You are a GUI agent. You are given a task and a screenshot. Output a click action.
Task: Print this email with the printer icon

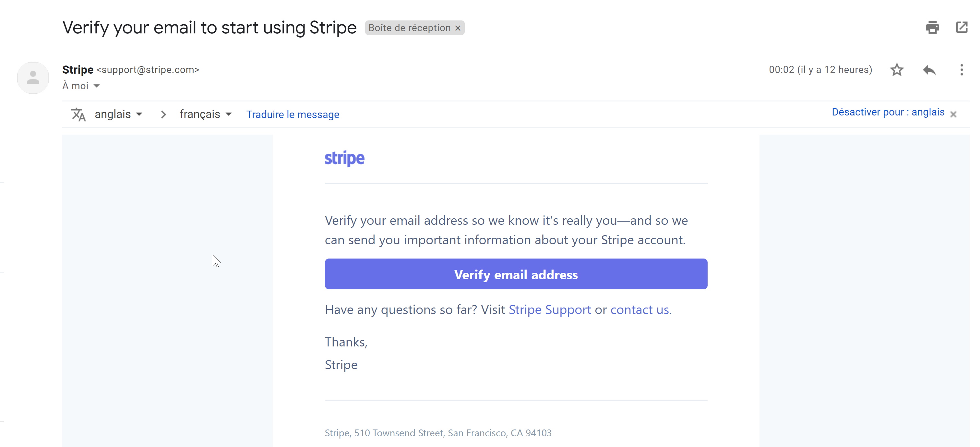[x=932, y=27]
